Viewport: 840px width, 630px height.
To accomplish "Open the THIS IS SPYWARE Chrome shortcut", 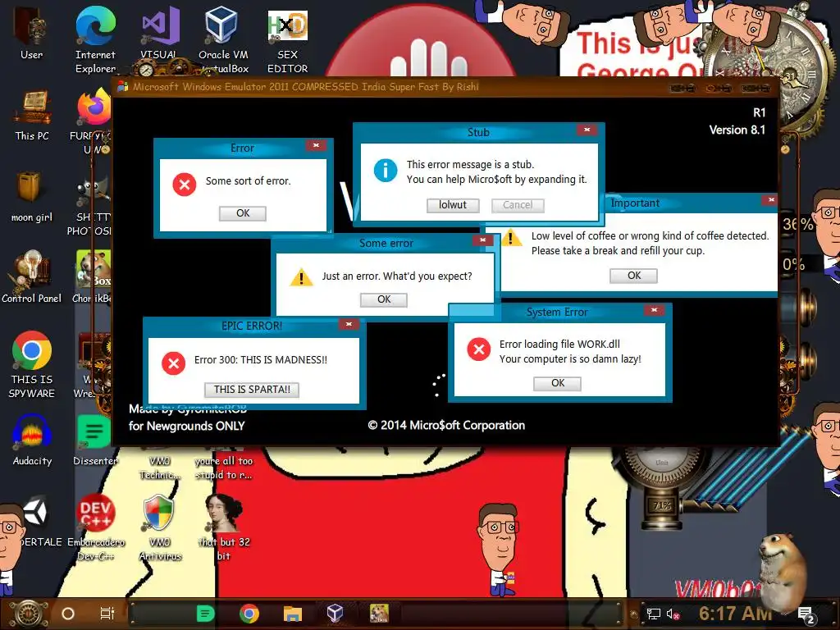I will pyautogui.click(x=32, y=364).
